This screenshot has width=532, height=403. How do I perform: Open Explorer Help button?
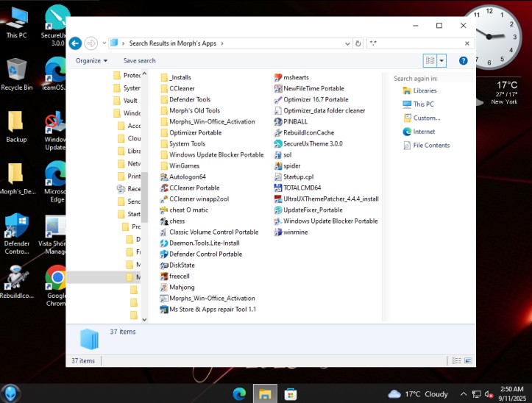click(463, 61)
